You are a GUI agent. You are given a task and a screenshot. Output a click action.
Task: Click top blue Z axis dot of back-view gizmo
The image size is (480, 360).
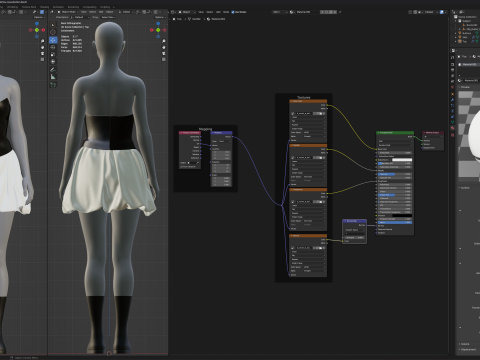pos(158,24)
